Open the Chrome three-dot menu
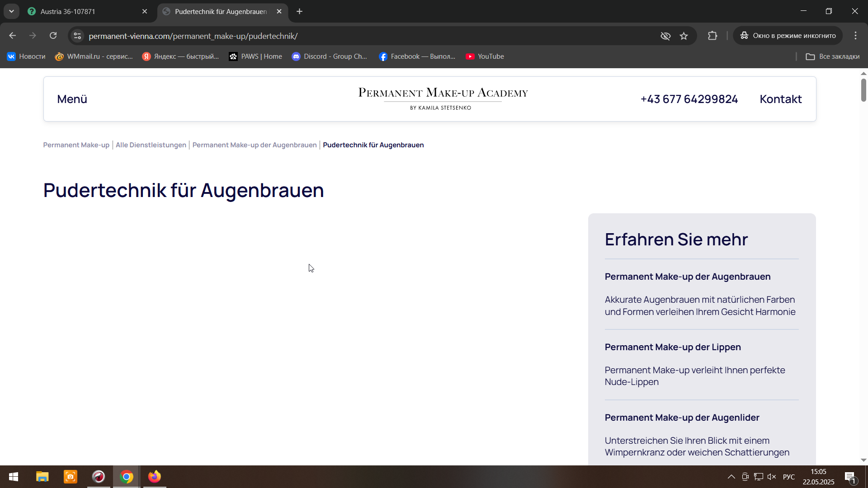 click(x=855, y=36)
